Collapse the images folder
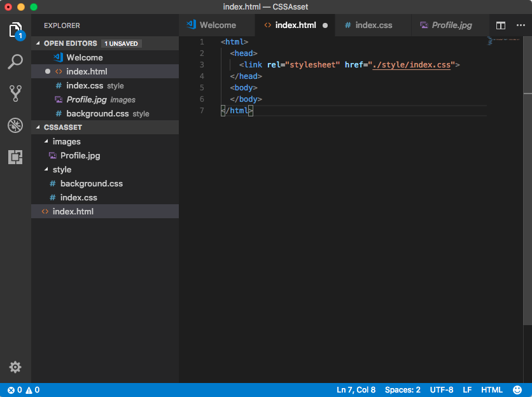Viewport: 532px width, 397px height. click(x=46, y=141)
